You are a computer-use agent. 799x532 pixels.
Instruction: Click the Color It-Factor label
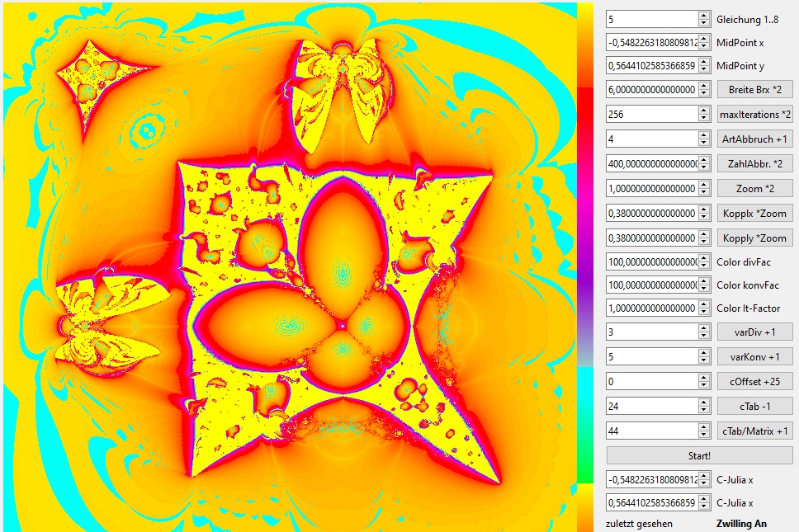click(x=748, y=308)
